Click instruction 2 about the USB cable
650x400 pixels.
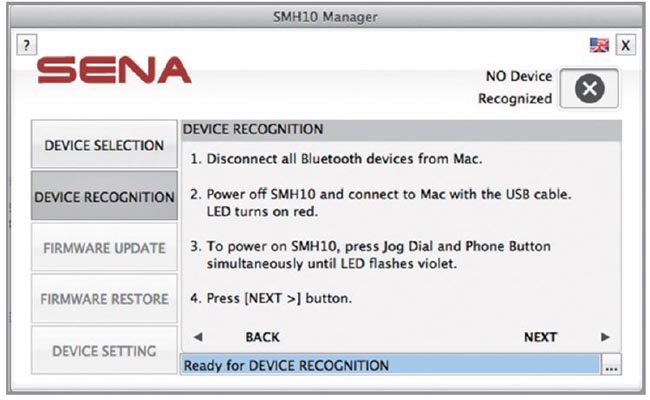(x=381, y=203)
